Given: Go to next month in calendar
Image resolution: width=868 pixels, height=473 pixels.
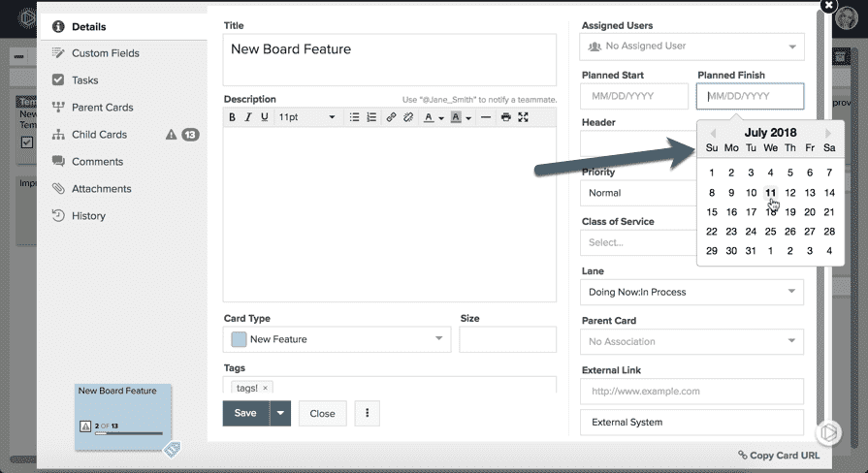Looking at the screenshot, I should tap(828, 133).
